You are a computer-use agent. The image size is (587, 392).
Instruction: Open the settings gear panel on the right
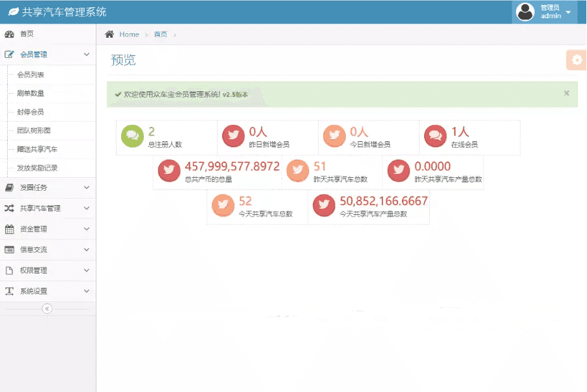pyautogui.click(x=576, y=60)
